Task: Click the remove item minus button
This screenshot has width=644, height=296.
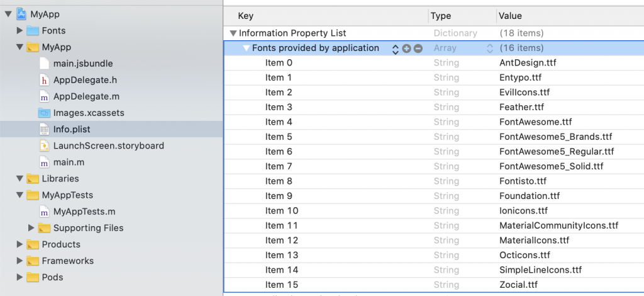Action: (x=418, y=48)
